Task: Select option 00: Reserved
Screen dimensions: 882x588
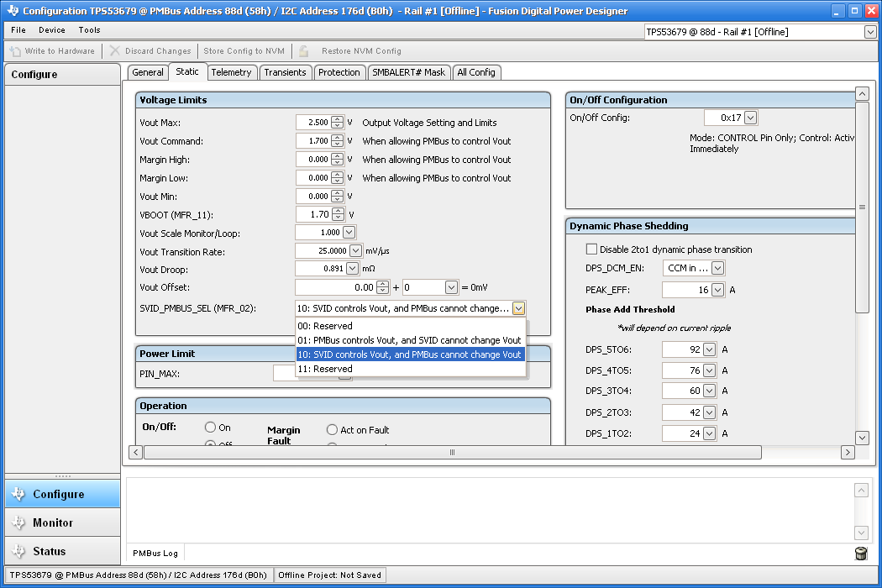Action: point(411,326)
